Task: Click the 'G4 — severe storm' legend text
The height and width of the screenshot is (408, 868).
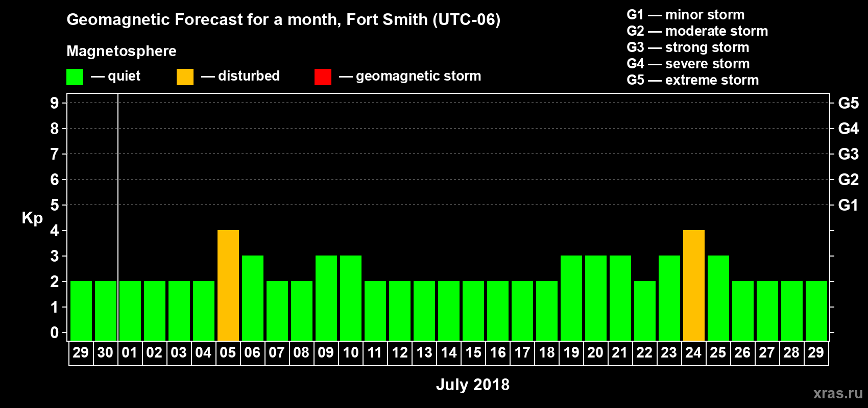Action: pyautogui.click(x=688, y=64)
